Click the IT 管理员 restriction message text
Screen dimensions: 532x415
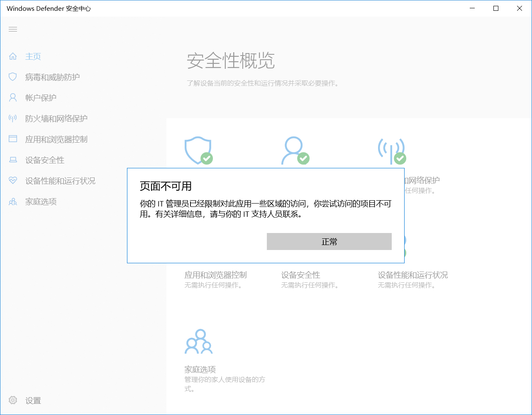tap(266, 209)
